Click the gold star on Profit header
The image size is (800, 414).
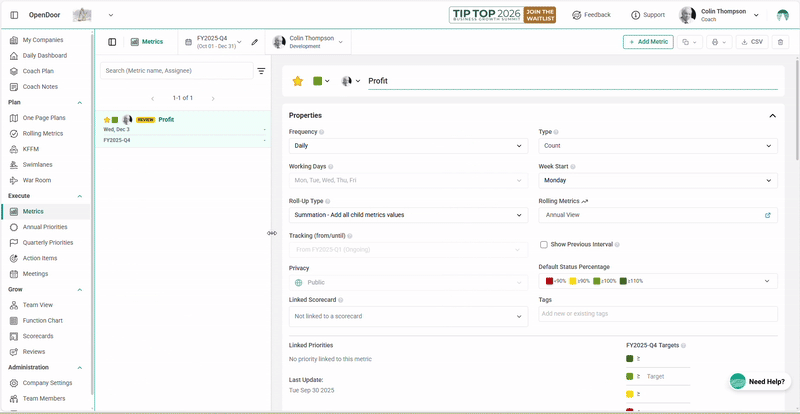coord(297,81)
